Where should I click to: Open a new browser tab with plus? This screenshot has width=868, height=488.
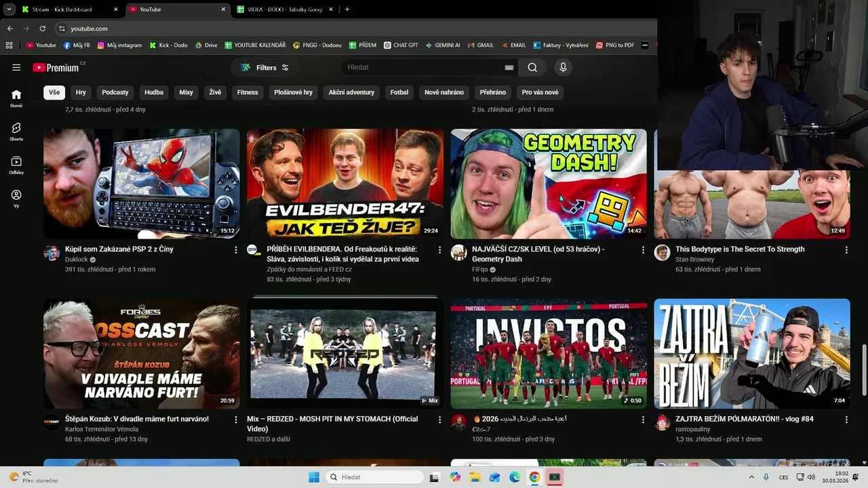coord(347,9)
